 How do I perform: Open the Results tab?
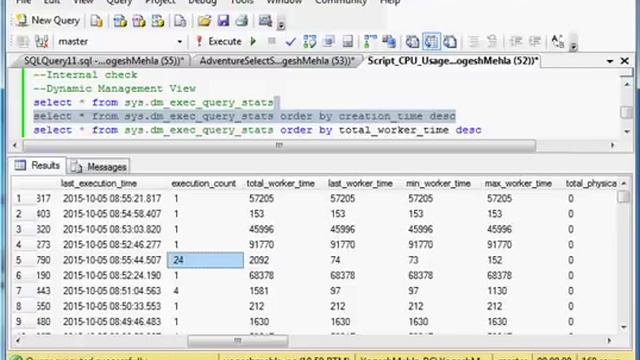coord(38,165)
